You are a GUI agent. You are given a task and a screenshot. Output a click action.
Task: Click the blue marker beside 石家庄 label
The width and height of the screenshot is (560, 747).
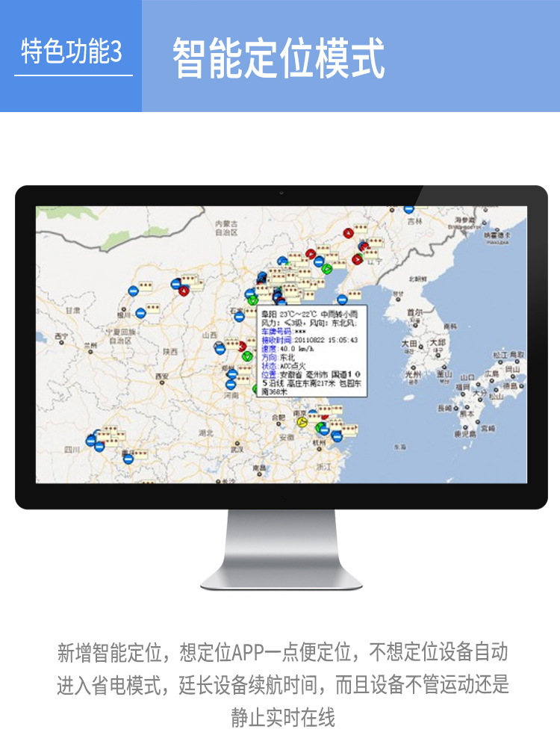(x=240, y=316)
